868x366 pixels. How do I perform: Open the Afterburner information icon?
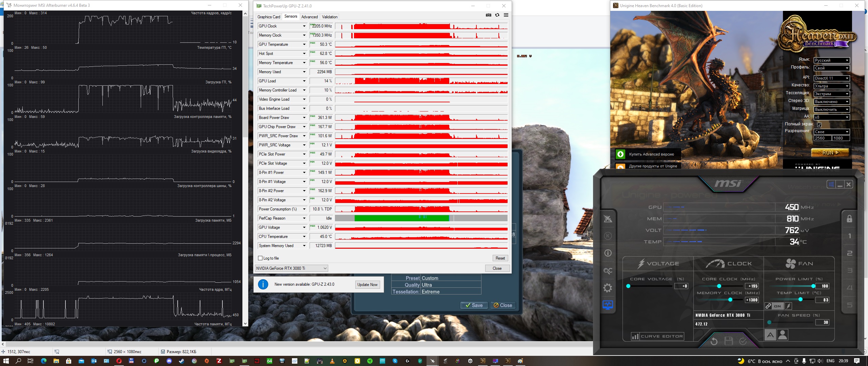click(x=608, y=253)
